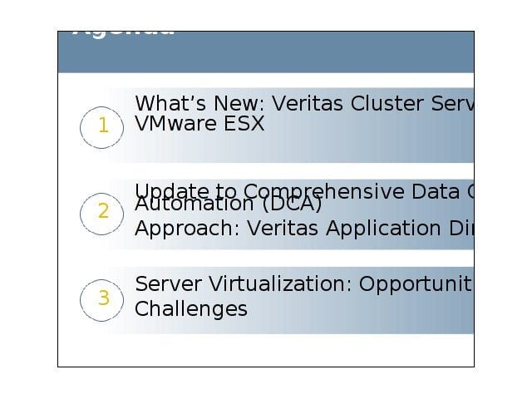This screenshot has height=399, width=532.
Task: Click the cut-off Agenda title
Action: [x=124, y=34]
